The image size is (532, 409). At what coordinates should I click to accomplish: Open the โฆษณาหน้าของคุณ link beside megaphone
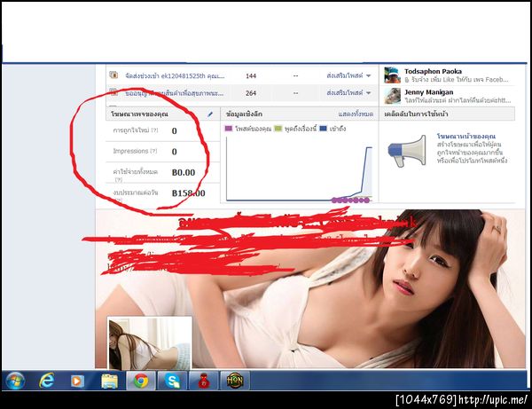tap(466, 136)
